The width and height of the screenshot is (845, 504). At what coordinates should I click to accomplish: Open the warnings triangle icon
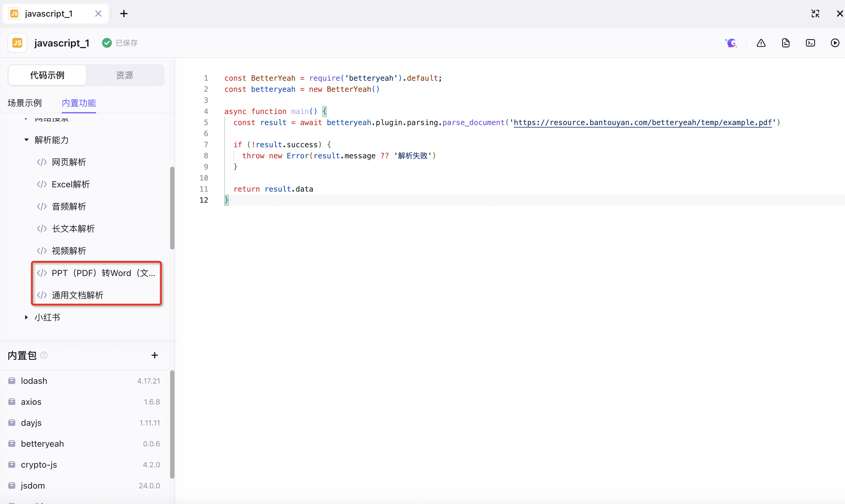point(761,43)
